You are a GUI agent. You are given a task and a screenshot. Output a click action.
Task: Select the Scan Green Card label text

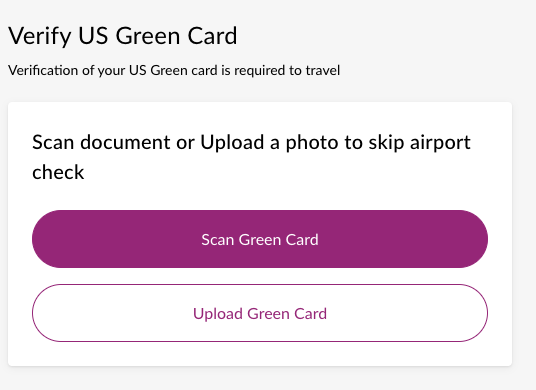pos(260,240)
